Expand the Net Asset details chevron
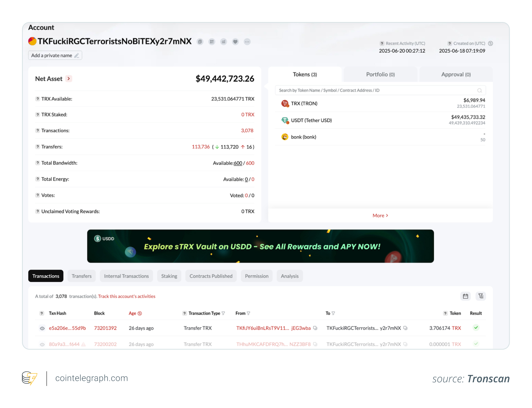Viewport: 532px width, 408px height. [68, 78]
